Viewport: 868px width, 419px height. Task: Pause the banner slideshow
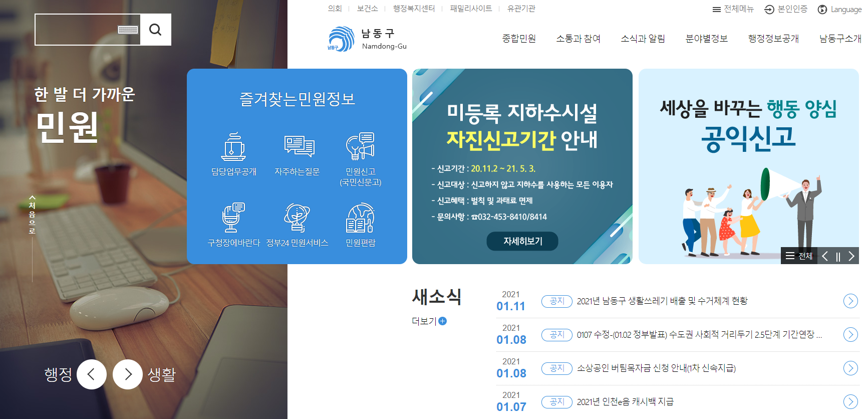click(x=838, y=256)
